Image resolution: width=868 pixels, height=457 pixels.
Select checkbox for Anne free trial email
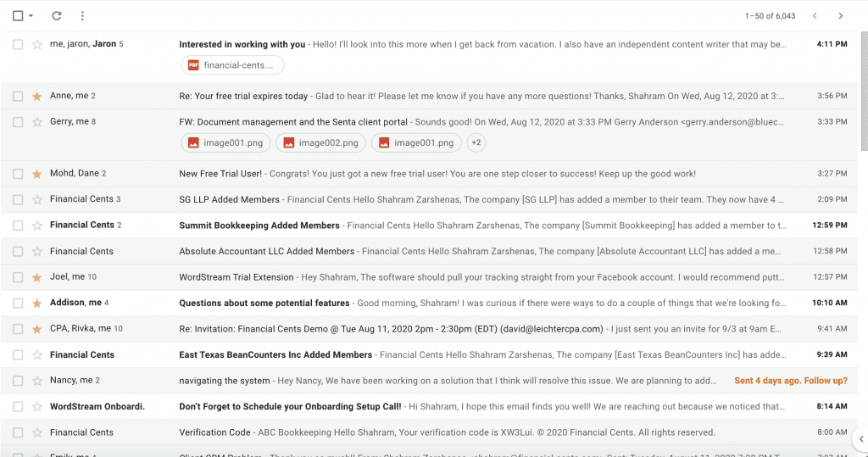pos(18,97)
